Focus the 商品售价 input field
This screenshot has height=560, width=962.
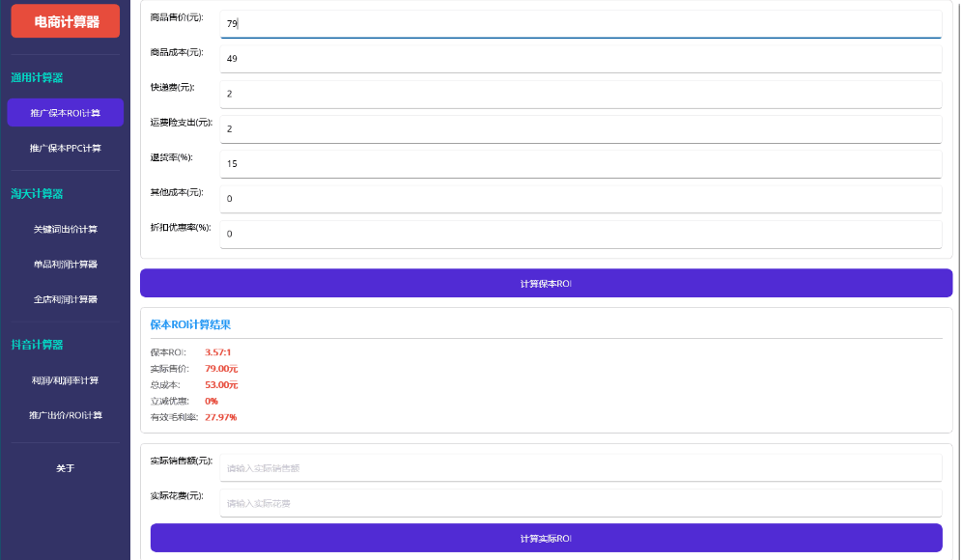point(580,23)
